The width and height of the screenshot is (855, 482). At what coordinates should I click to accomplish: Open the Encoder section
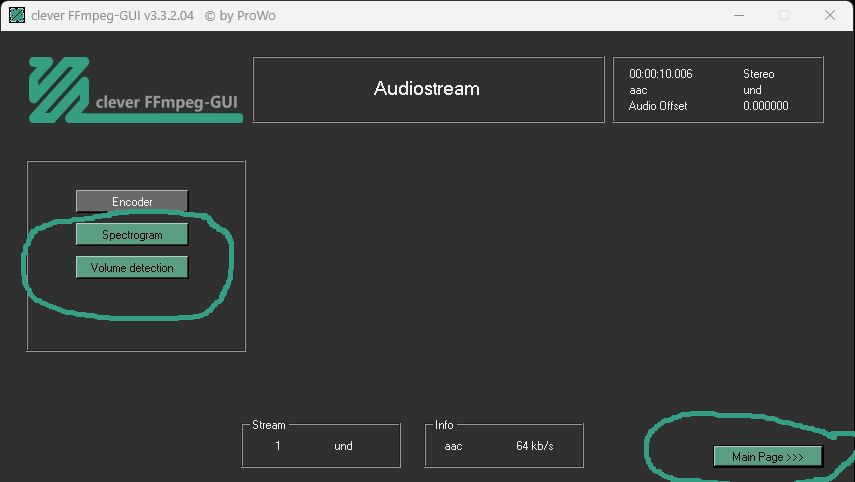pos(132,201)
